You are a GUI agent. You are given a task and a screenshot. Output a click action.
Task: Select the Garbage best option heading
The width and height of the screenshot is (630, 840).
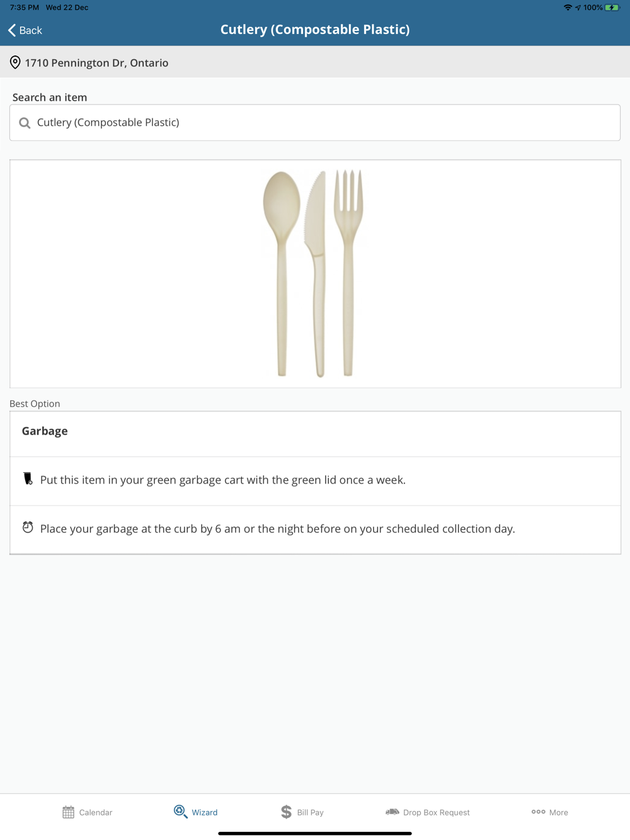[45, 431]
